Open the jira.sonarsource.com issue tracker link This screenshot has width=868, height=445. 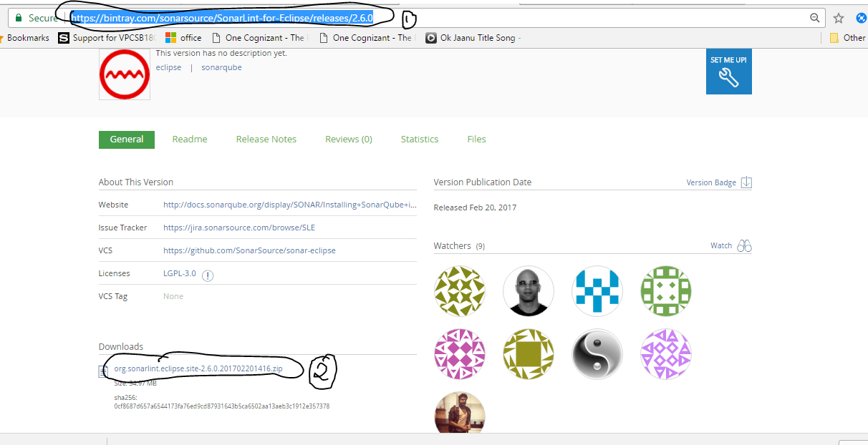(x=239, y=228)
